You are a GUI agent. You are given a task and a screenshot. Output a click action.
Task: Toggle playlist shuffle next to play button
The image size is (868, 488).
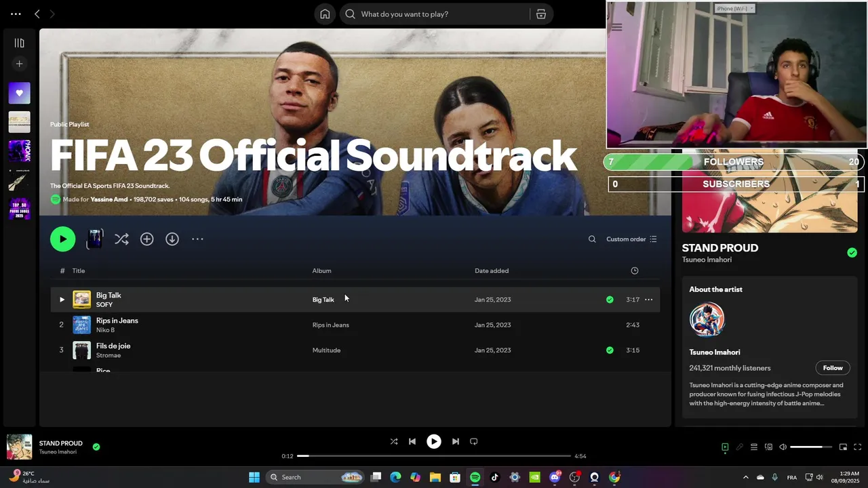tap(121, 239)
